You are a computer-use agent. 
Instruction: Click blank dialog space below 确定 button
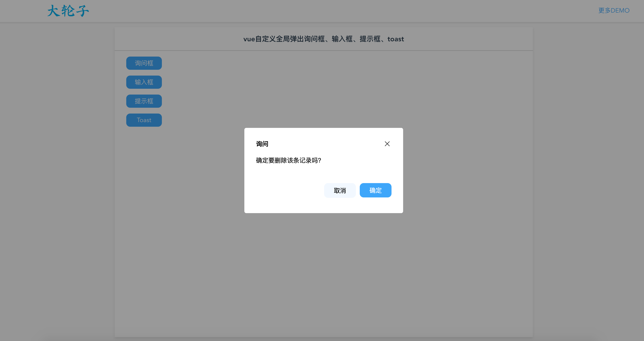375,206
